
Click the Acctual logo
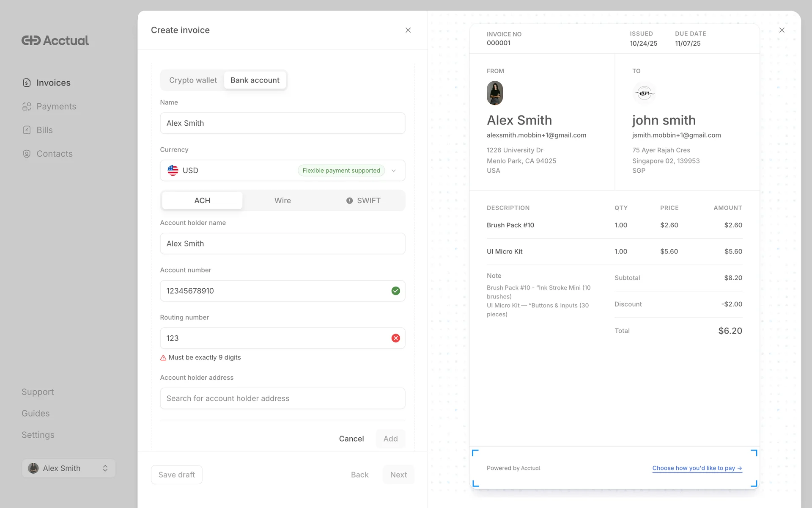click(55, 40)
